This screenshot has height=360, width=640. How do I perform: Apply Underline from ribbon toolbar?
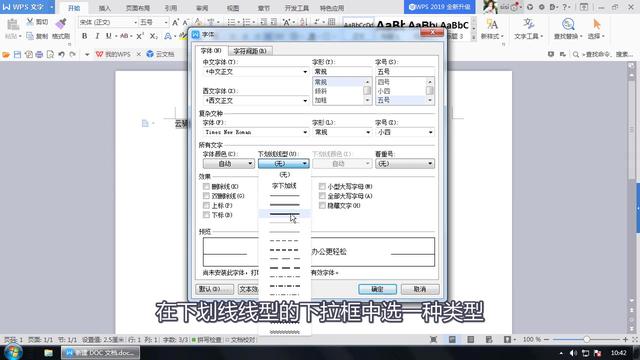[109, 36]
